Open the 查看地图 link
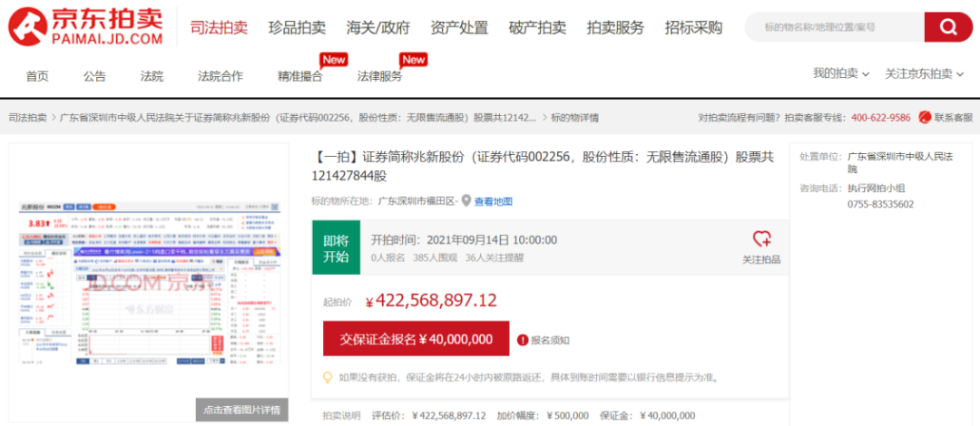 (x=494, y=200)
